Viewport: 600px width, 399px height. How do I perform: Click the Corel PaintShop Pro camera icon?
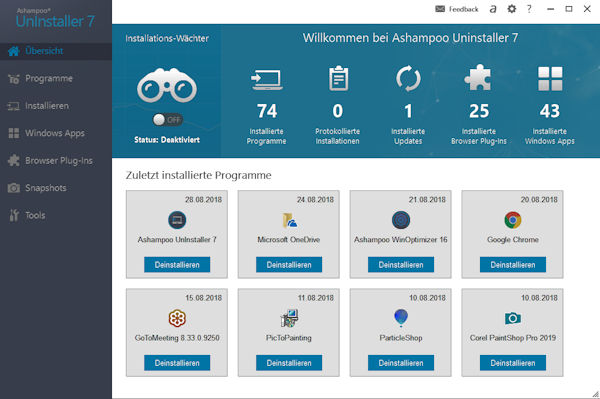(x=513, y=318)
